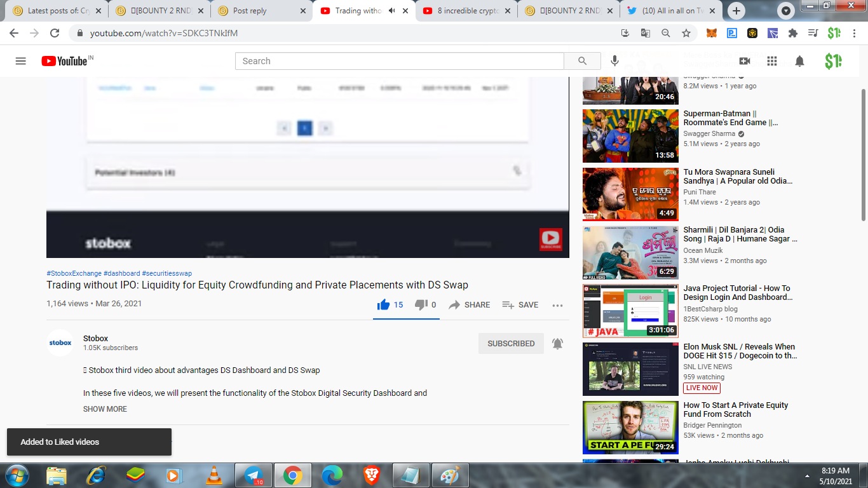Open the three-dot more actions menu under video
This screenshot has height=488, width=868.
tap(557, 306)
